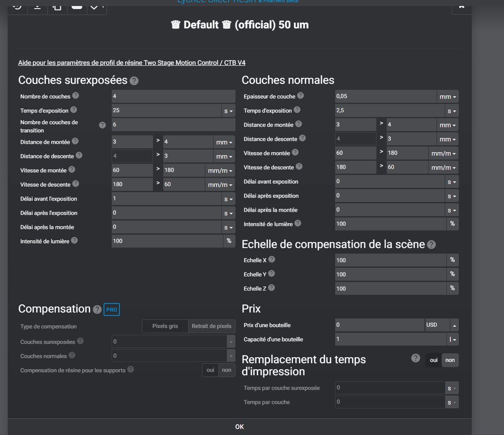Choose 'Pixels gris' compensation type

[x=165, y=326]
